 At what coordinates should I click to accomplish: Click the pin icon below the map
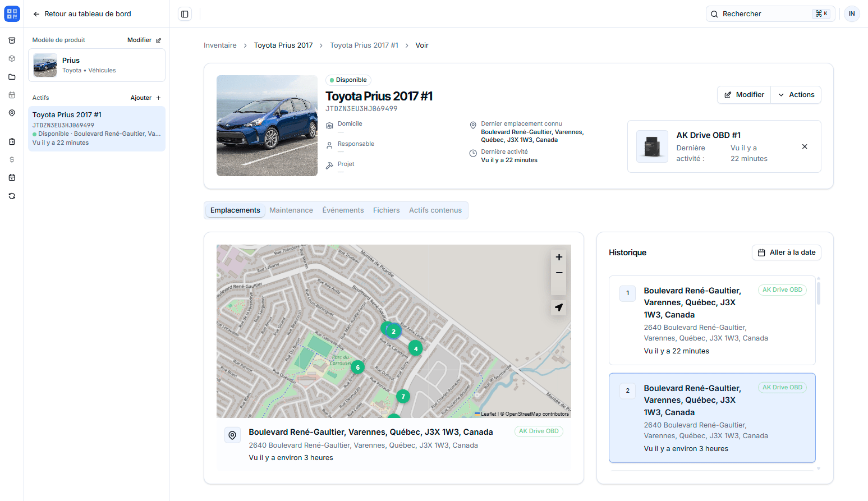(x=232, y=435)
